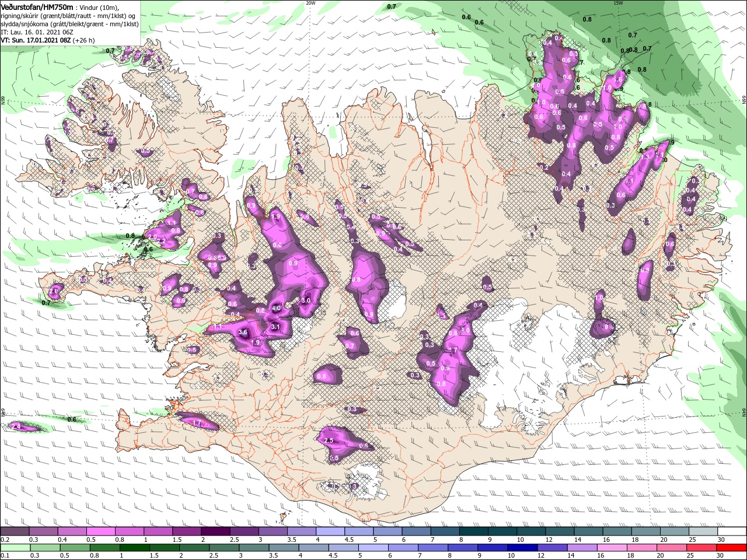The height and width of the screenshot is (560, 747).
Task: Select the white 30 swatch in the snow legend
Action: pos(732,531)
